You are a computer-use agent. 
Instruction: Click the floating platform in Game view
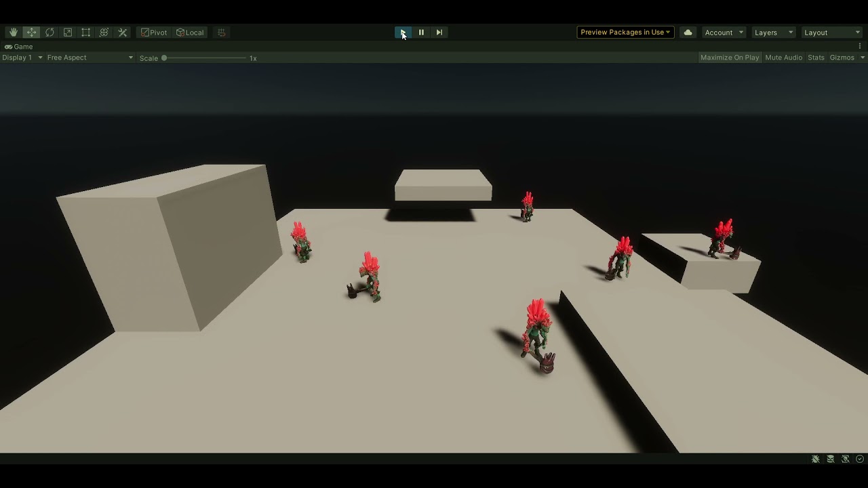[443, 185]
